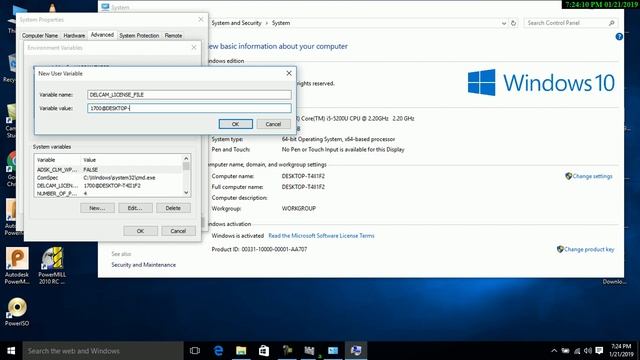The width and height of the screenshot is (640, 360).
Task: Click New... under System variables
Action: pos(97,208)
